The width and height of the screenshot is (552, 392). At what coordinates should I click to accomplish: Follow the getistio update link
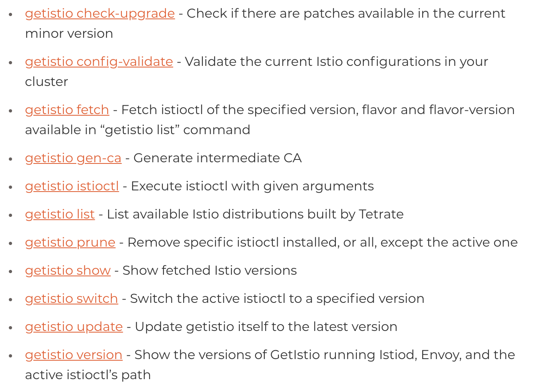coord(74,327)
